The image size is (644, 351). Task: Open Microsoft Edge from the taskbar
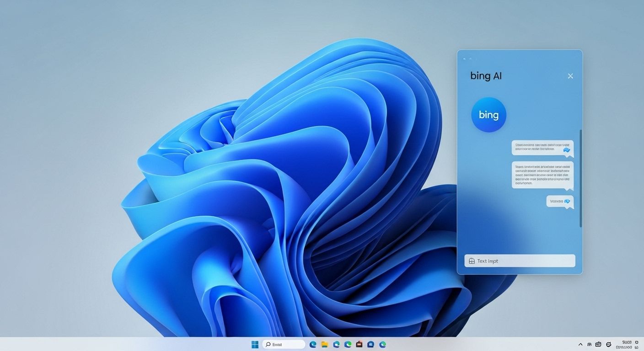click(313, 344)
